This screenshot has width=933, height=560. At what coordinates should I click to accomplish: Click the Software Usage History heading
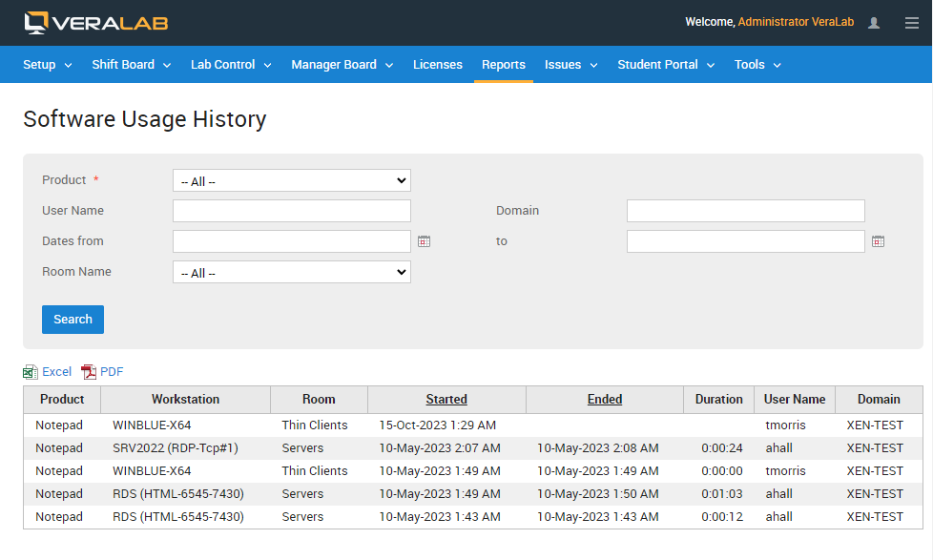point(145,119)
